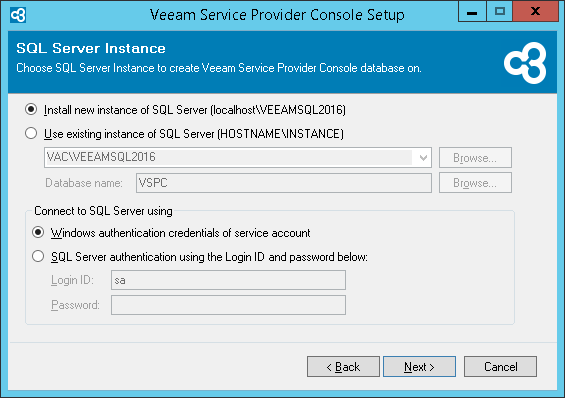Select Install new instance of SQL Server

click(x=31, y=109)
